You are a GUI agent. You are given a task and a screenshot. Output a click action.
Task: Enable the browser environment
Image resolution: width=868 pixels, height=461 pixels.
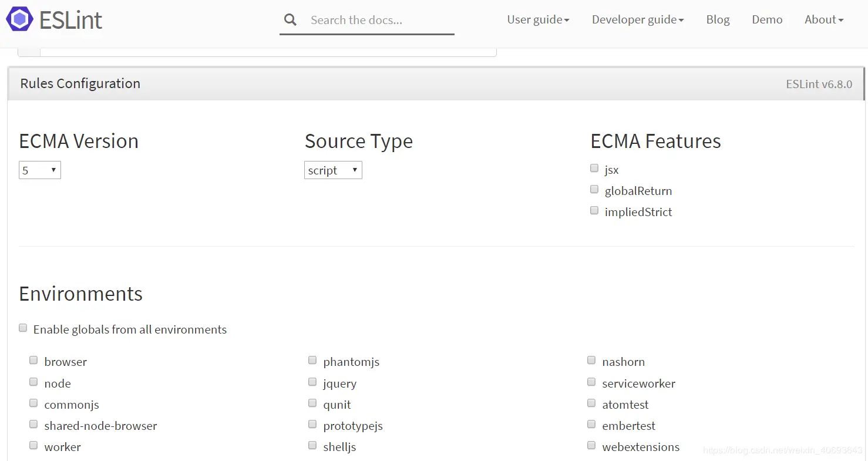pos(33,361)
